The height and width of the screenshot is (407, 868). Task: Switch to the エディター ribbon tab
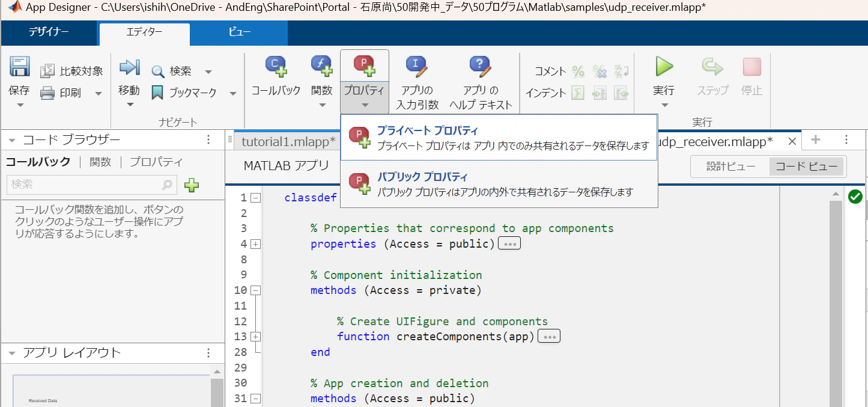point(144,32)
